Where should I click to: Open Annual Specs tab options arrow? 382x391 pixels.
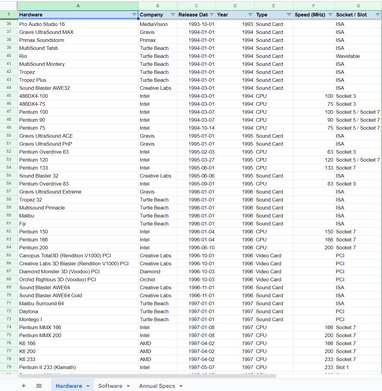181,386
